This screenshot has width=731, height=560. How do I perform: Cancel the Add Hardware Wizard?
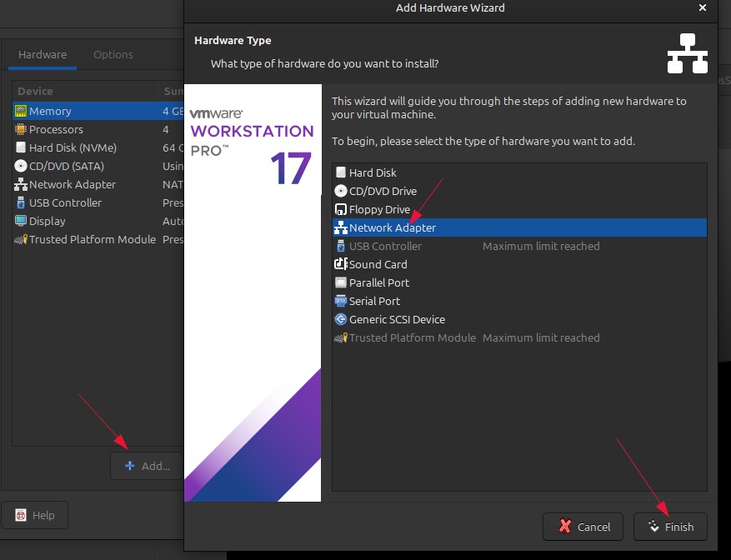[x=584, y=527]
